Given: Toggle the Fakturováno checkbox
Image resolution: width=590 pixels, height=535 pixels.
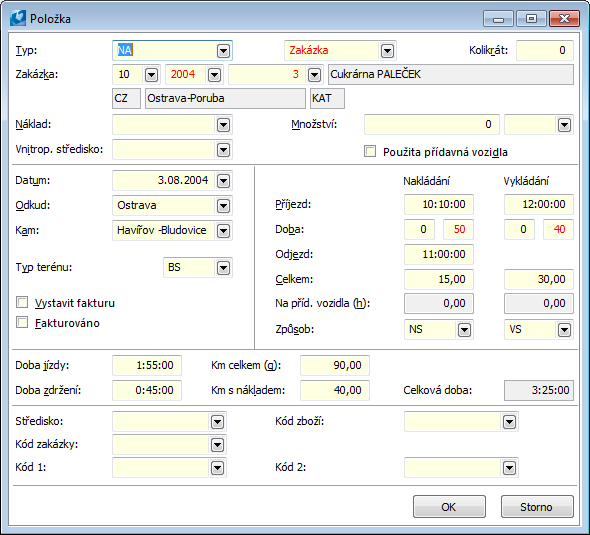Looking at the screenshot, I should tap(22, 322).
